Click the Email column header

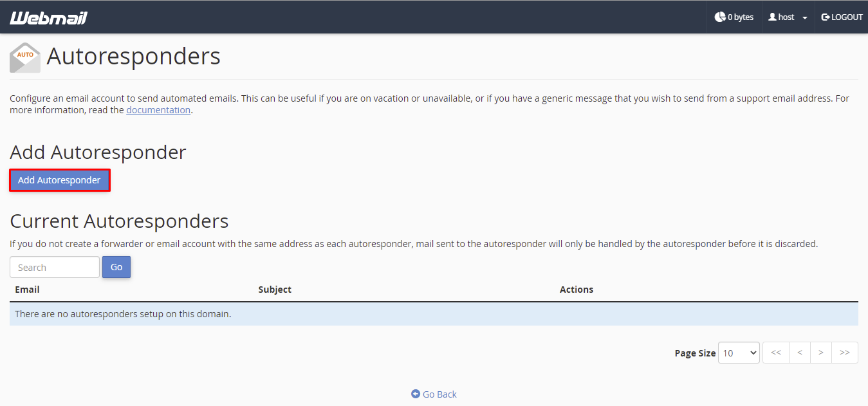27,290
